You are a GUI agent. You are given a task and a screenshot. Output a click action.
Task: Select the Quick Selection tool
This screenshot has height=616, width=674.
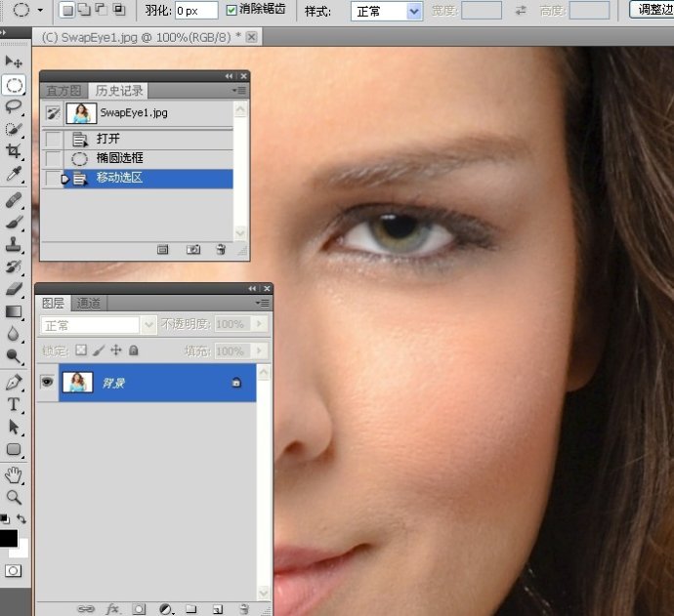[x=14, y=129]
